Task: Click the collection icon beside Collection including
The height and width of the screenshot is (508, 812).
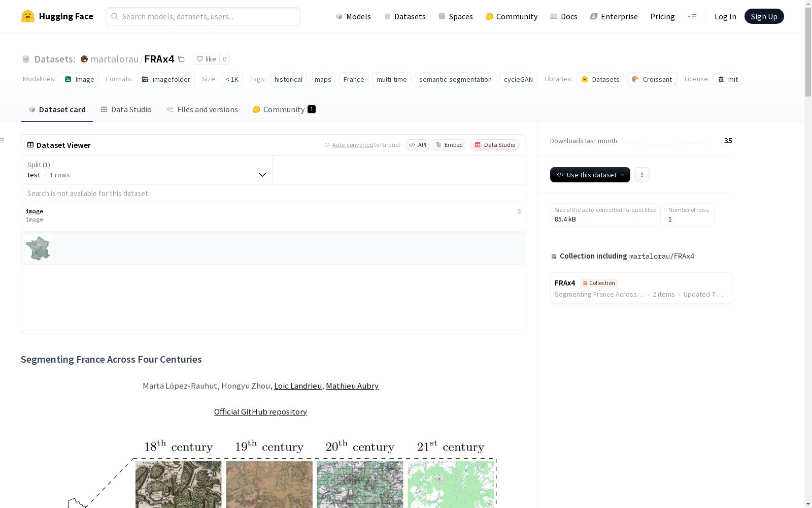Action: [554, 257]
